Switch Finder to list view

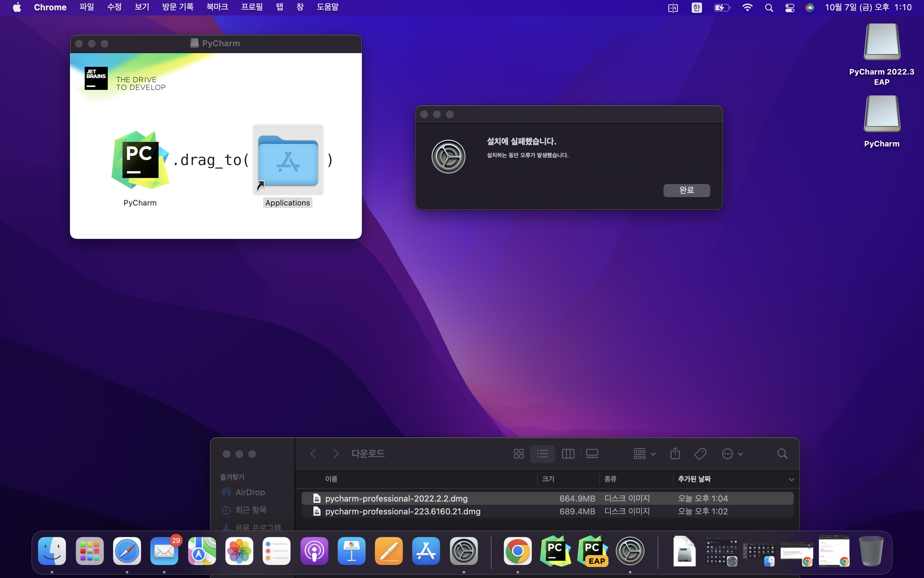coord(542,454)
